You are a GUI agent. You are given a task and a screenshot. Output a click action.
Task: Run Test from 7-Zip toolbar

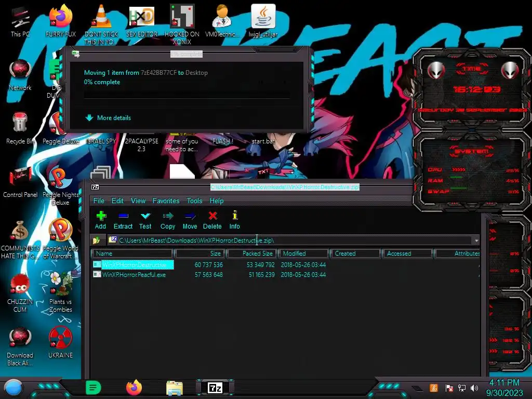[145, 220]
